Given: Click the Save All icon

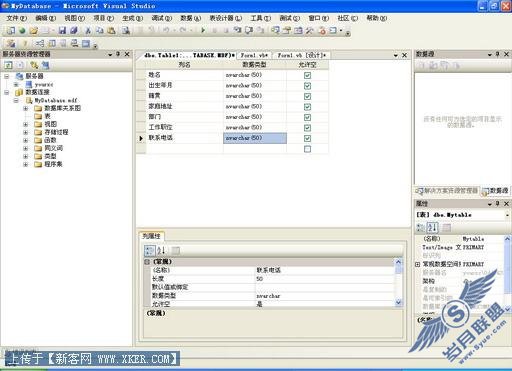Looking at the screenshot, I should 74,31.
